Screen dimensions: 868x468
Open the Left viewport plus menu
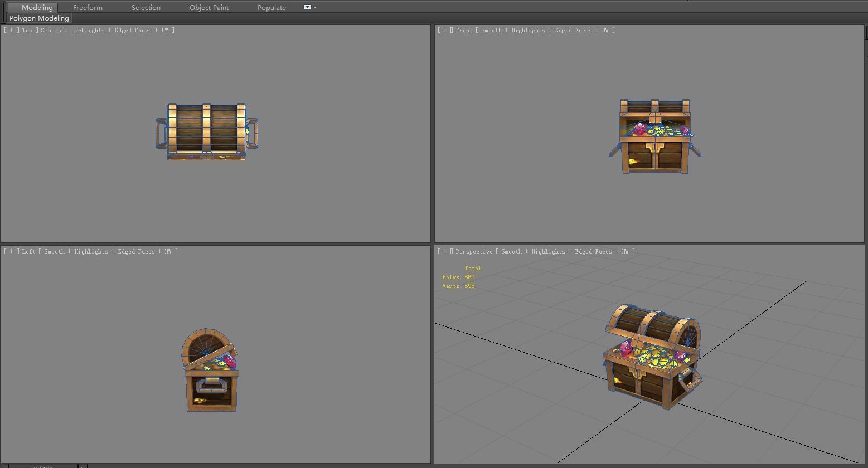pos(11,251)
